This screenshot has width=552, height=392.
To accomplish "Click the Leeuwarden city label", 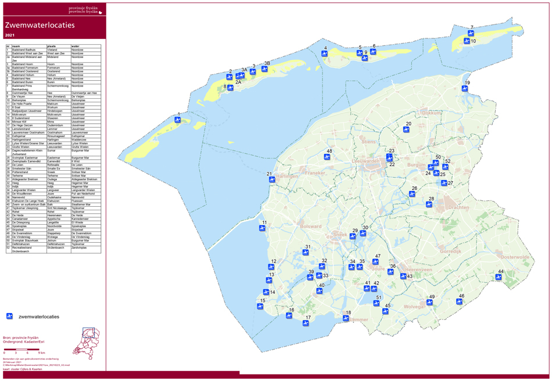I will 365,161.
